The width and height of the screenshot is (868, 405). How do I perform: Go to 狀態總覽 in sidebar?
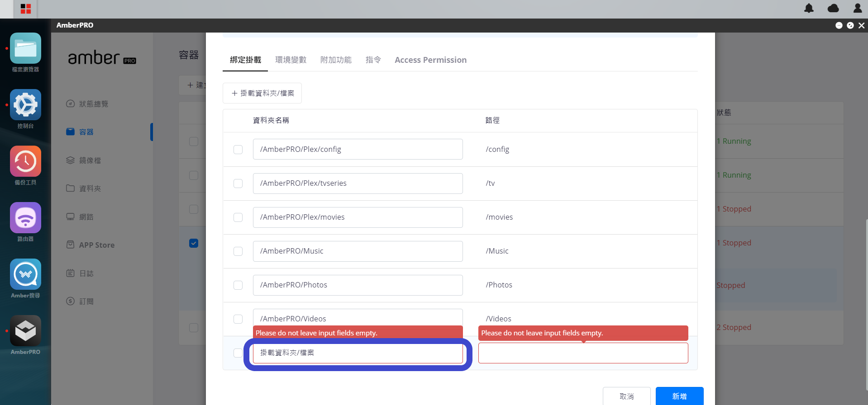87,104
